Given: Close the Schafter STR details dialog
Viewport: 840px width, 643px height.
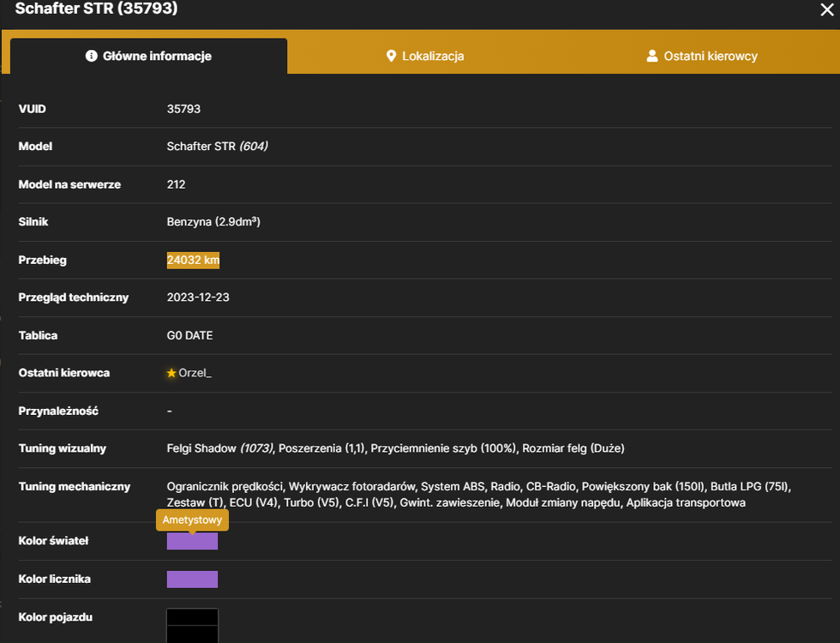Looking at the screenshot, I should coord(826,9).
